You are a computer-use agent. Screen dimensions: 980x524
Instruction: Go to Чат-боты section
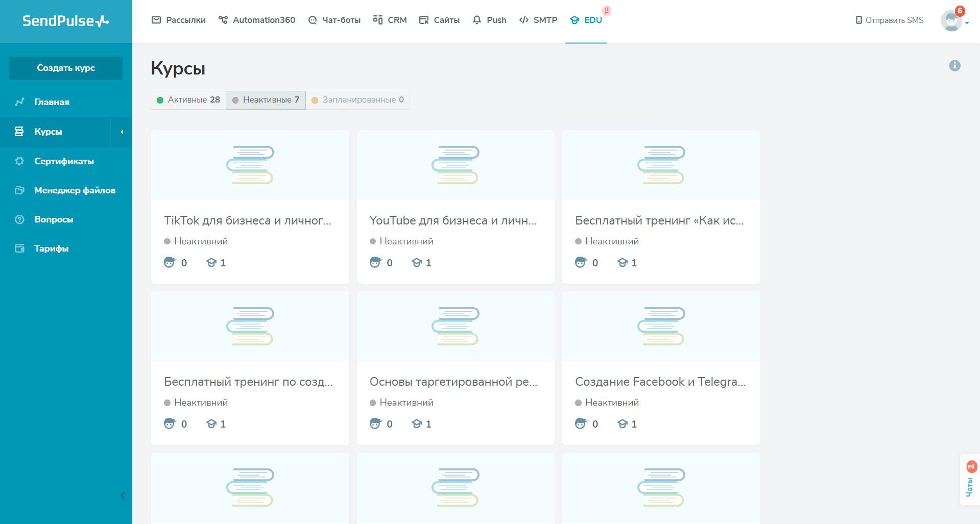coord(334,20)
